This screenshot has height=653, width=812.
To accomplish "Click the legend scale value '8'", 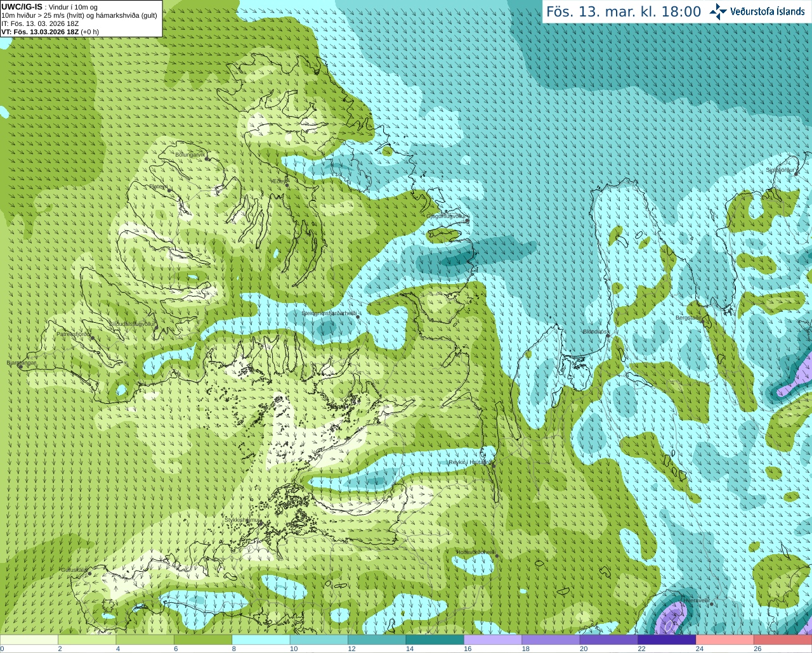I will [234, 649].
